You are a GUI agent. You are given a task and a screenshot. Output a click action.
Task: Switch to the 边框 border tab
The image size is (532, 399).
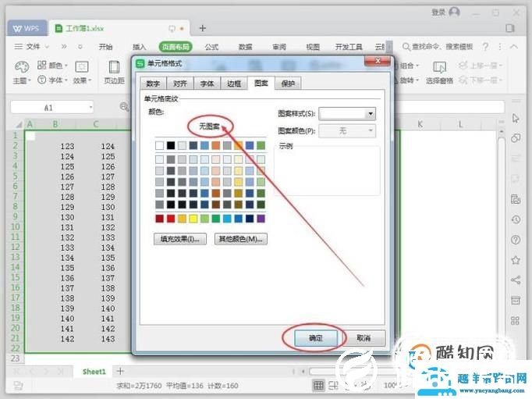(x=234, y=84)
